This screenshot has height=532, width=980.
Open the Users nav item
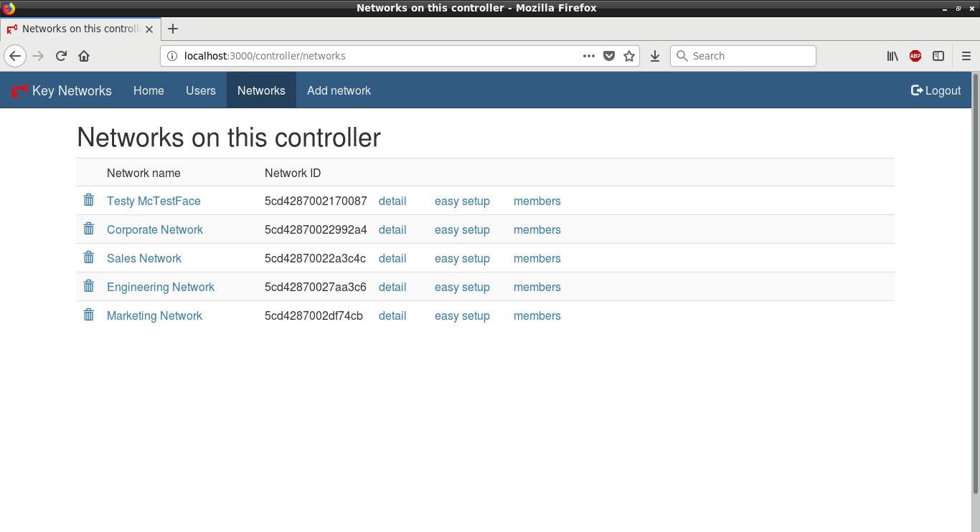pos(200,90)
